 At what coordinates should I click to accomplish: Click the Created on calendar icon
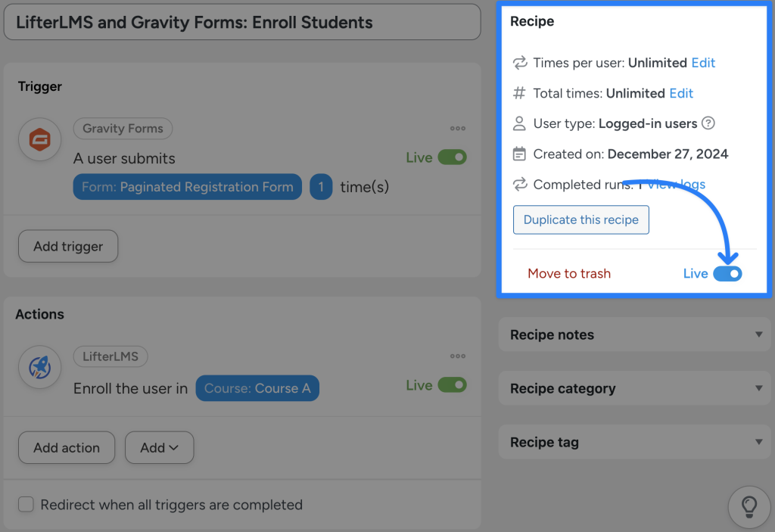(x=520, y=154)
